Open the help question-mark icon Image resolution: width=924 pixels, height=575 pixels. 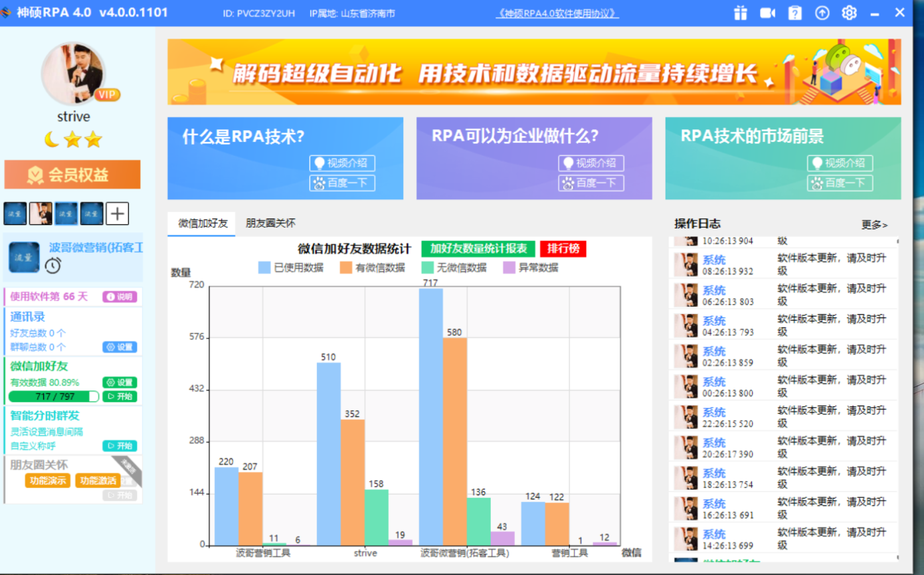[x=795, y=13]
